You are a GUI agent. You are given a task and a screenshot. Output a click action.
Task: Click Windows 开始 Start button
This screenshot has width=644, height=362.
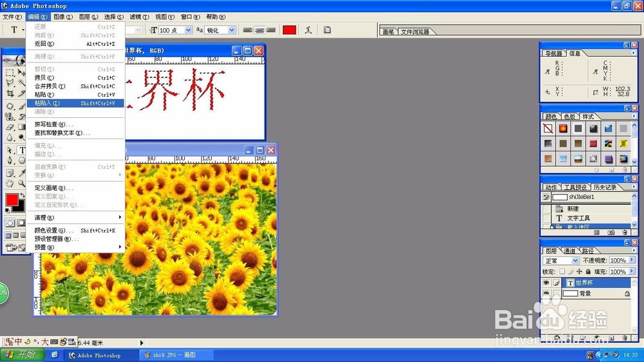pos(22,355)
